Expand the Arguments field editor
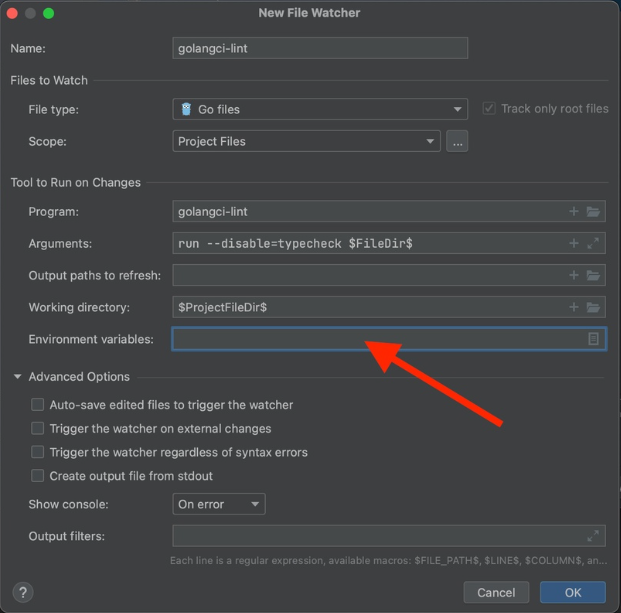 (x=593, y=243)
